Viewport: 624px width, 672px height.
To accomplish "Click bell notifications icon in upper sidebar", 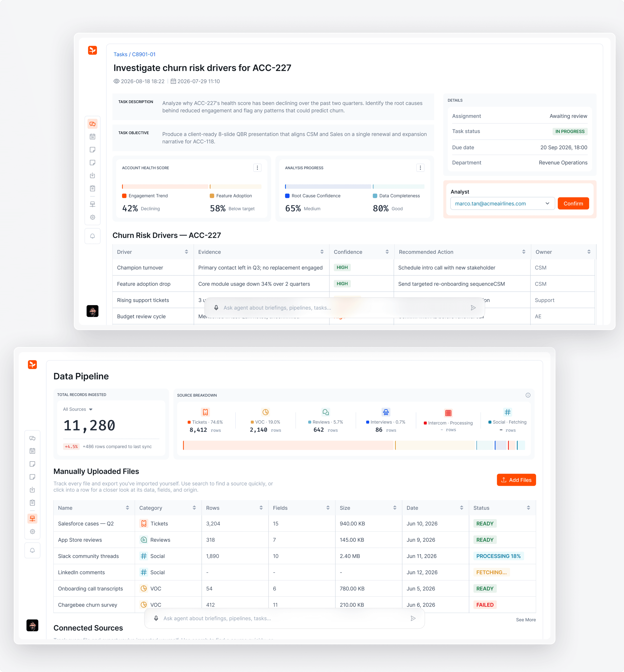I will tap(92, 236).
